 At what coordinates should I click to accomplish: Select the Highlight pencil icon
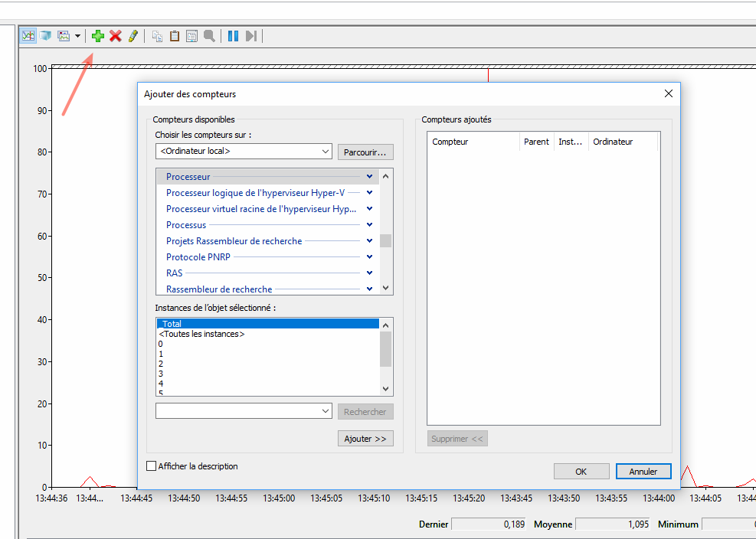click(x=133, y=36)
